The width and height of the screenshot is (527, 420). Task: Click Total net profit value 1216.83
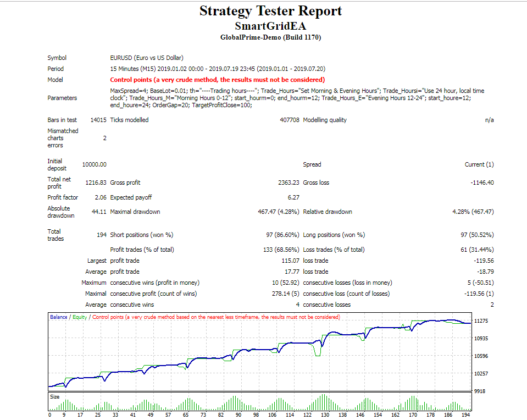pos(96,183)
